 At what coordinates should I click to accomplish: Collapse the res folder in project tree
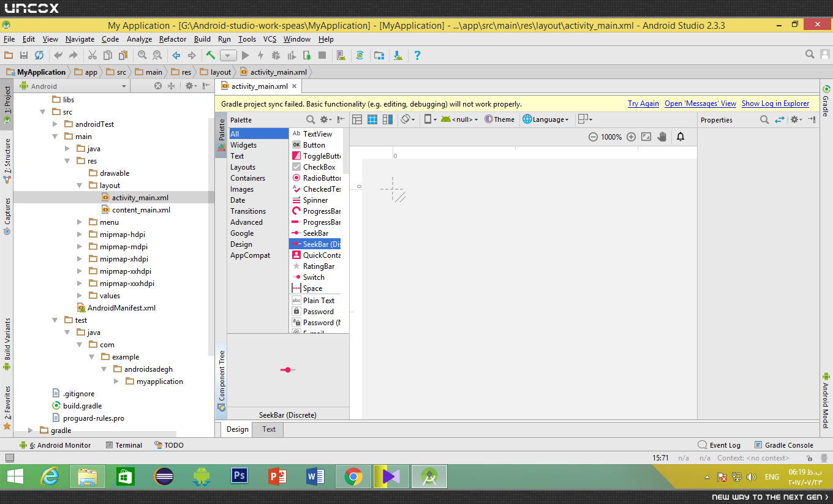click(x=67, y=161)
